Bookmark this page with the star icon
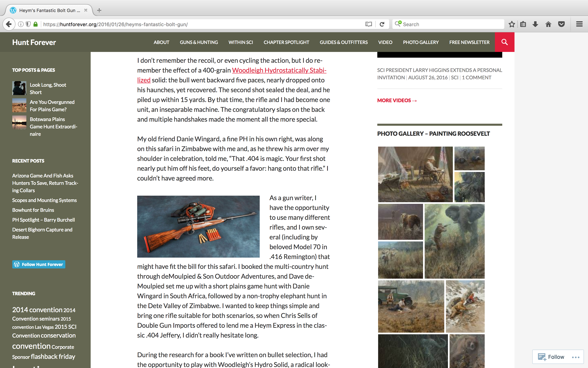The width and height of the screenshot is (588, 368). coord(512,24)
